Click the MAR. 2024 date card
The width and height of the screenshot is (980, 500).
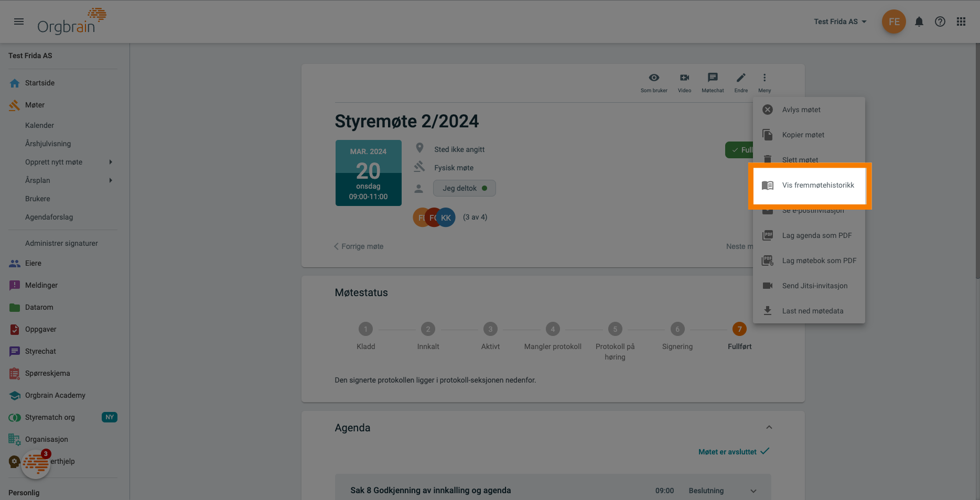tap(369, 173)
